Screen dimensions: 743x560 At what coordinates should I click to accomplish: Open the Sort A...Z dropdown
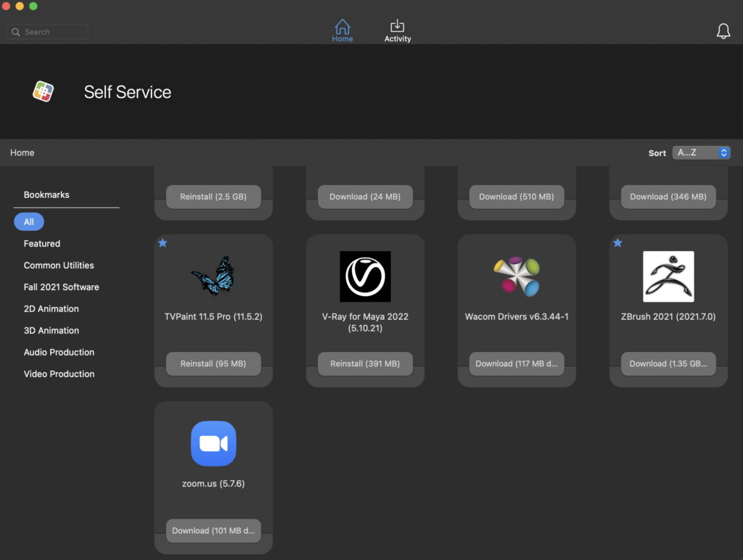(x=702, y=152)
